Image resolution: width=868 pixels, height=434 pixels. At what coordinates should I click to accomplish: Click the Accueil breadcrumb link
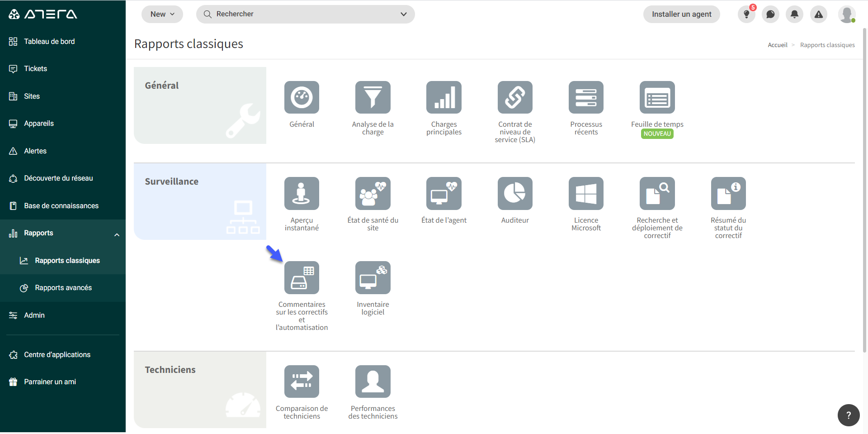pyautogui.click(x=777, y=45)
